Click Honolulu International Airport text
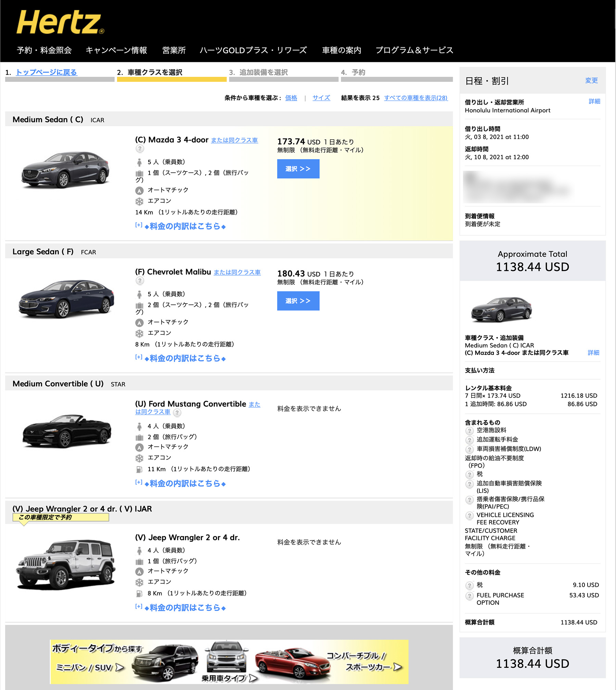 pyautogui.click(x=508, y=110)
